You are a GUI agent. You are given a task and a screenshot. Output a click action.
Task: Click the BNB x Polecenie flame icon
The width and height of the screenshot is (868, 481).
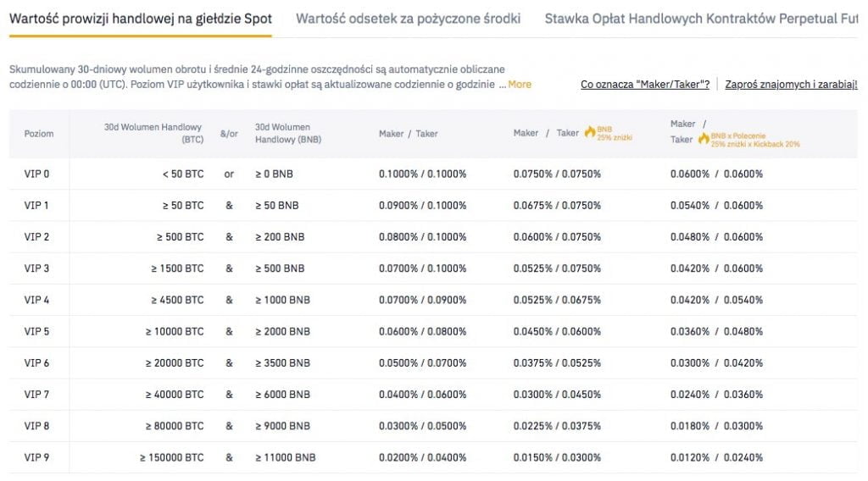pyautogui.click(x=704, y=139)
